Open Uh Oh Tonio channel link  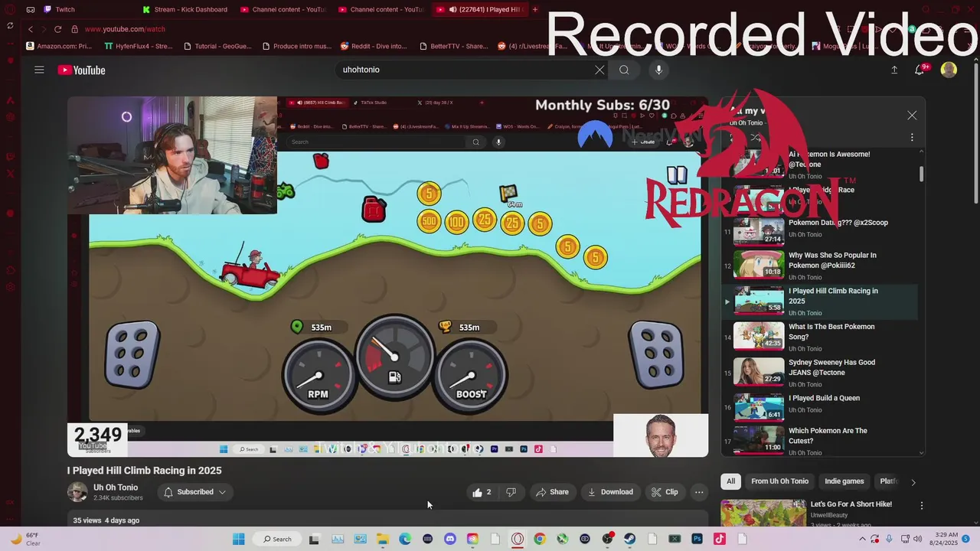116,487
